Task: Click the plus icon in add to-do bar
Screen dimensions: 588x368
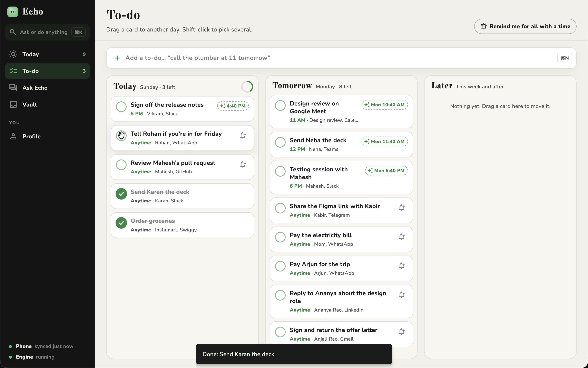Action: click(x=117, y=58)
